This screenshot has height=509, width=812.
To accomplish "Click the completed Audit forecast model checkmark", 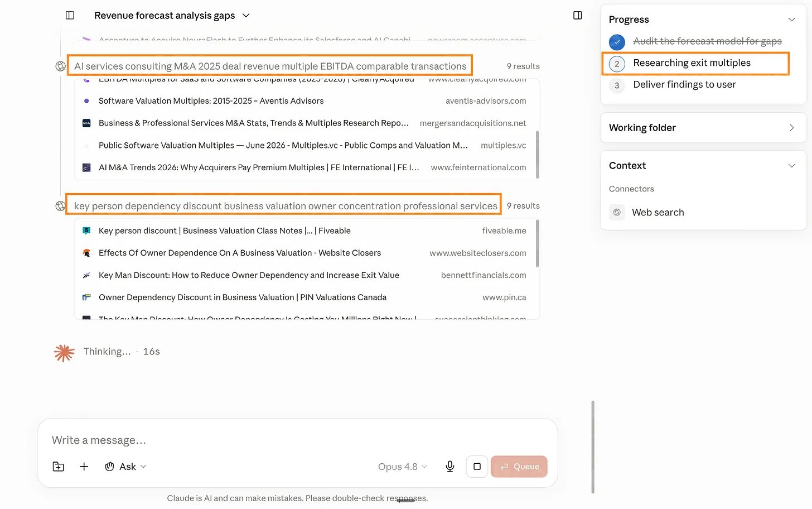I will pos(617,42).
